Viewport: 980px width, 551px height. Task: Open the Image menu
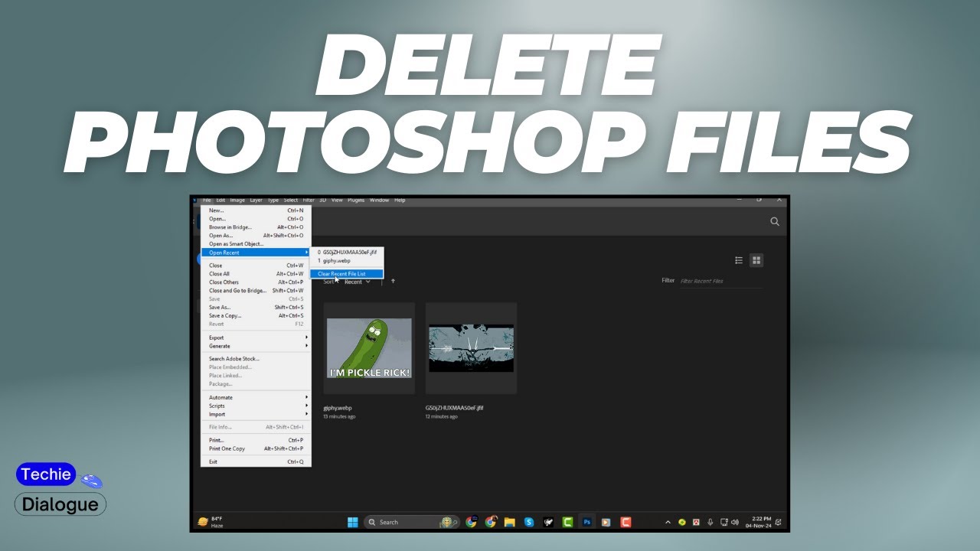click(x=237, y=201)
